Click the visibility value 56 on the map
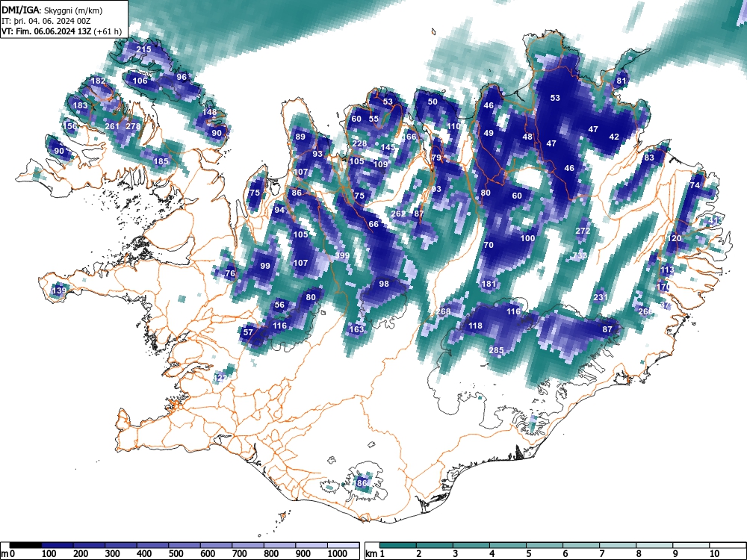This screenshot has height=560, width=747. tap(279, 305)
